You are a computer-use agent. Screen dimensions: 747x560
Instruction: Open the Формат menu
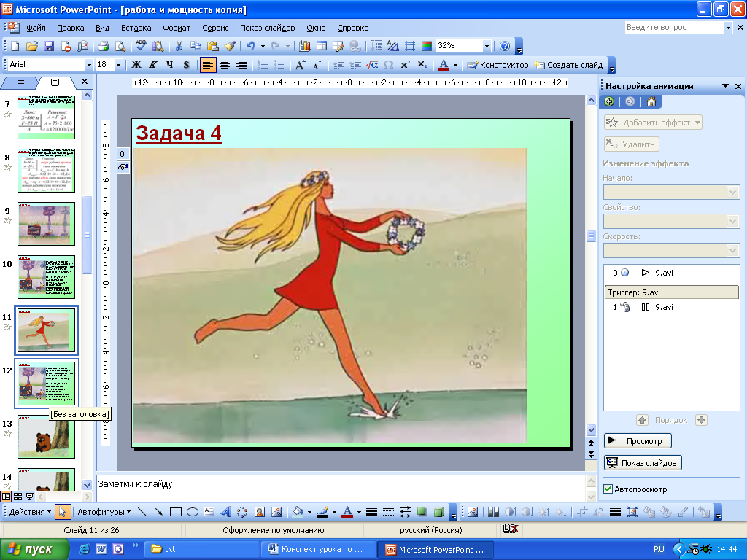tap(177, 28)
